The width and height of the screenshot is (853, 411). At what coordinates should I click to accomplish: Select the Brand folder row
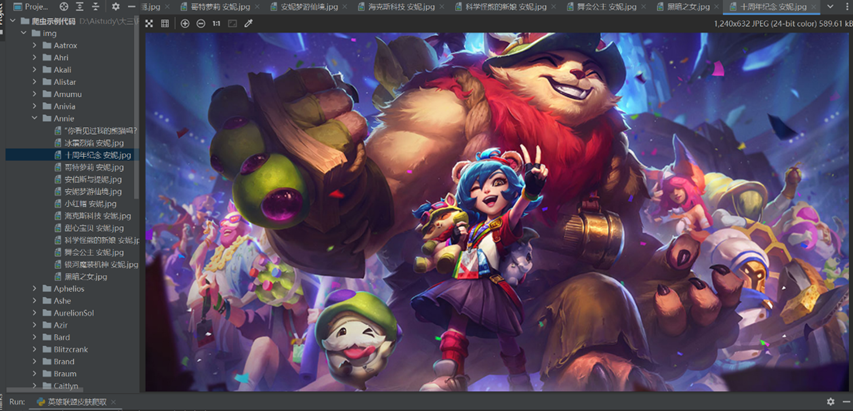click(x=70, y=362)
